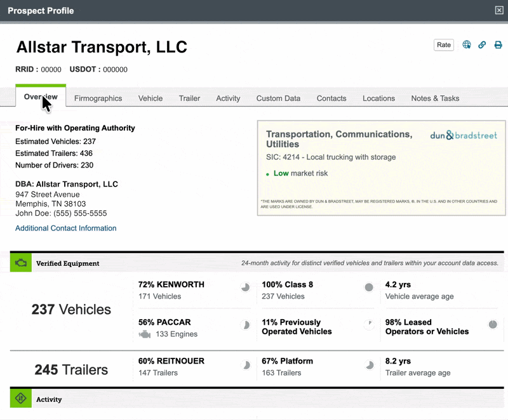The image size is (508, 420).
Task: Click the green Verified Equipment engine icon
Action: (20, 263)
